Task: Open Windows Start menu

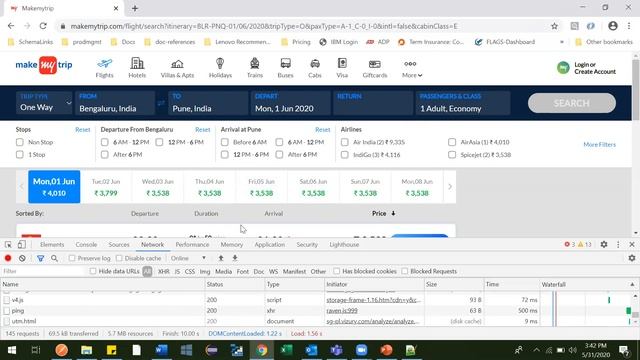Action: 11,350
